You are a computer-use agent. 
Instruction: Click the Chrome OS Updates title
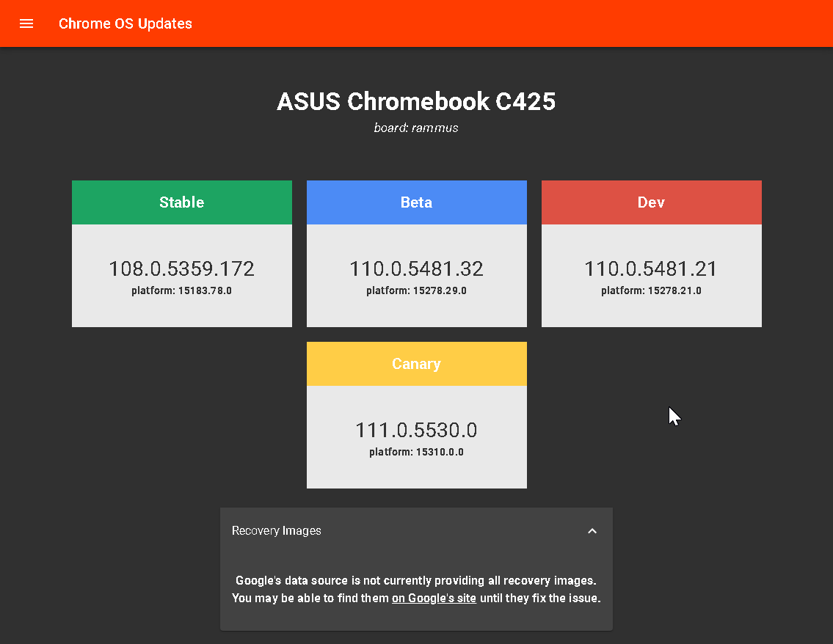(126, 23)
